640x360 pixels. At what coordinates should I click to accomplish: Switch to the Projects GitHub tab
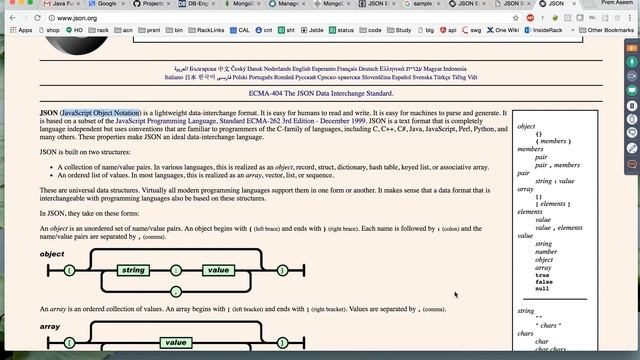click(152, 4)
